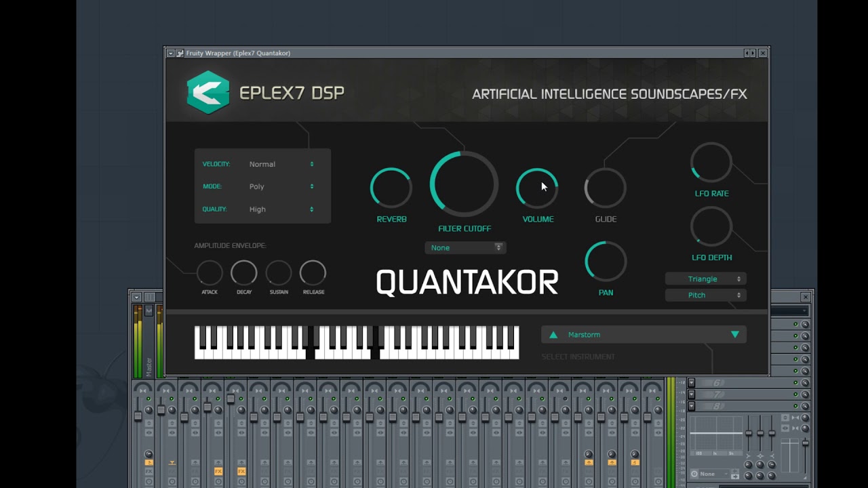The height and width of the screenshot is (488, 868).
Task: Click the mixer view layout button
Action: point(149,297)
